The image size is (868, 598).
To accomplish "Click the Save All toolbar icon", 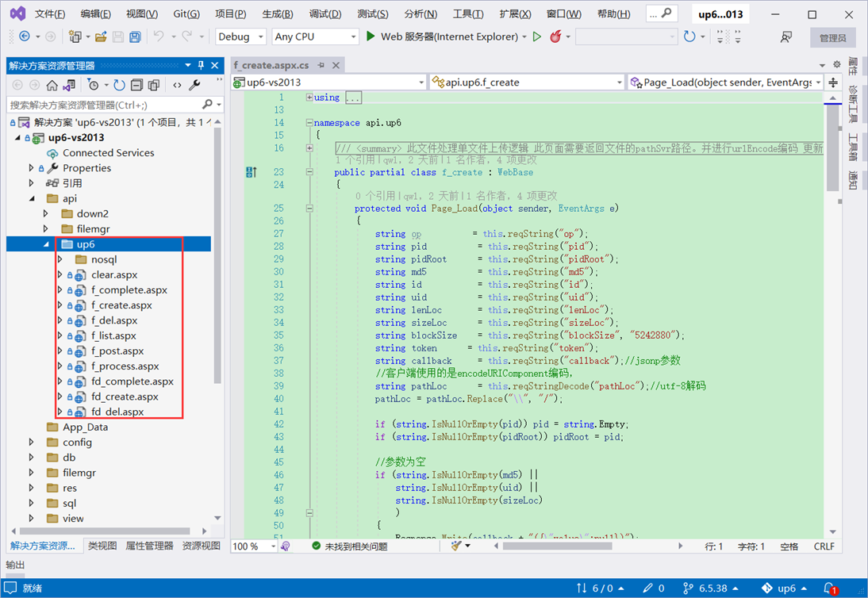I will [135, 37].
